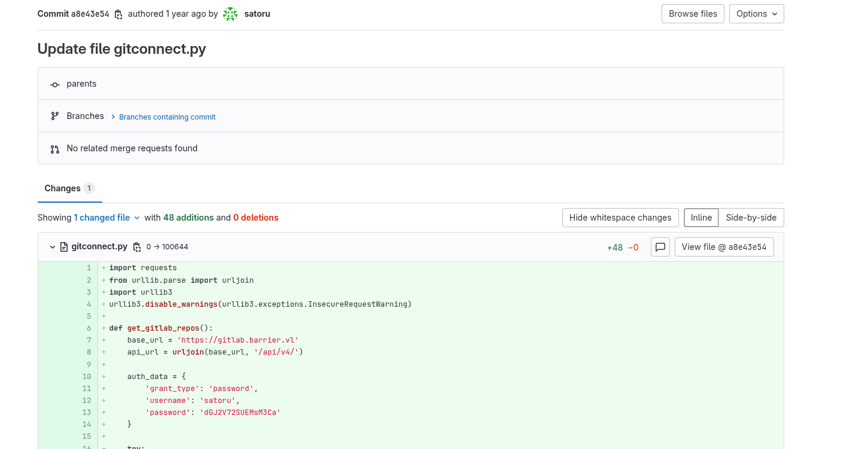Toggle comments on gitconnect.py file
Screen dimensions: 868x449
(660, 247)
